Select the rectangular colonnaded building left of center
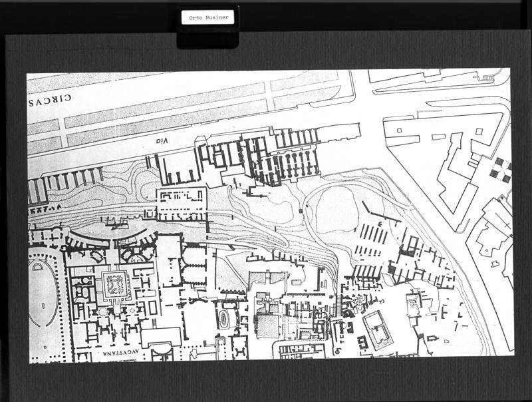The image size is (532, 402). pyautogui.click(x=182, y=204)
